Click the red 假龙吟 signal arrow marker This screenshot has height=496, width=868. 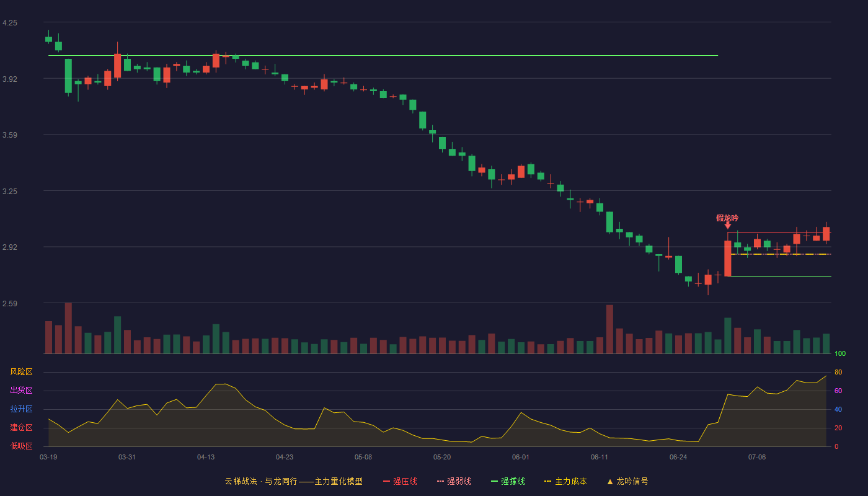click(x=727, y=226)
